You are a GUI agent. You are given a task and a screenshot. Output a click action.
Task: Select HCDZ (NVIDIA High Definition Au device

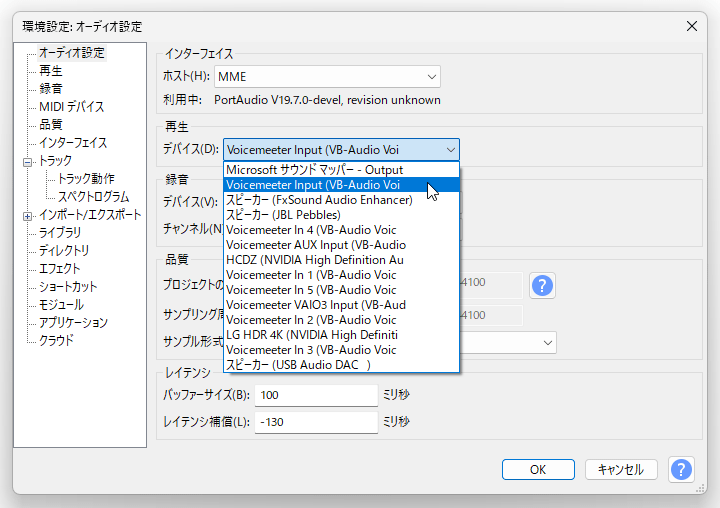(341, 260)
